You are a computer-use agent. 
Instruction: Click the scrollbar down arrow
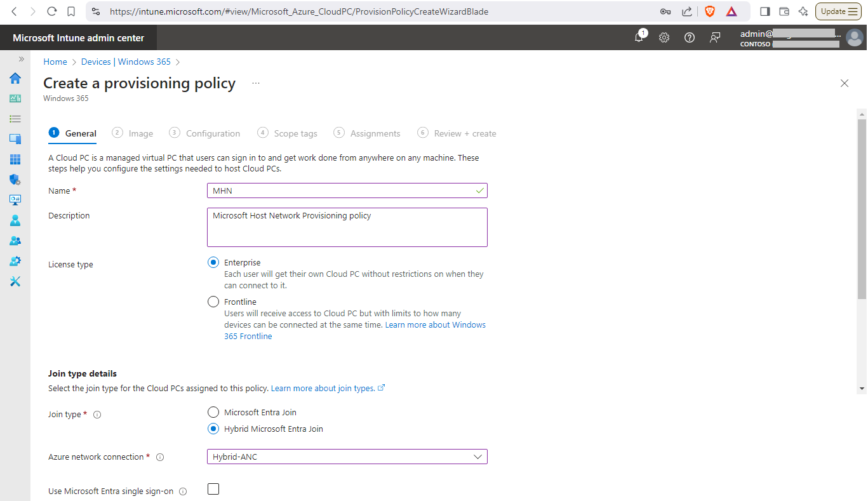tap(862, 388)
